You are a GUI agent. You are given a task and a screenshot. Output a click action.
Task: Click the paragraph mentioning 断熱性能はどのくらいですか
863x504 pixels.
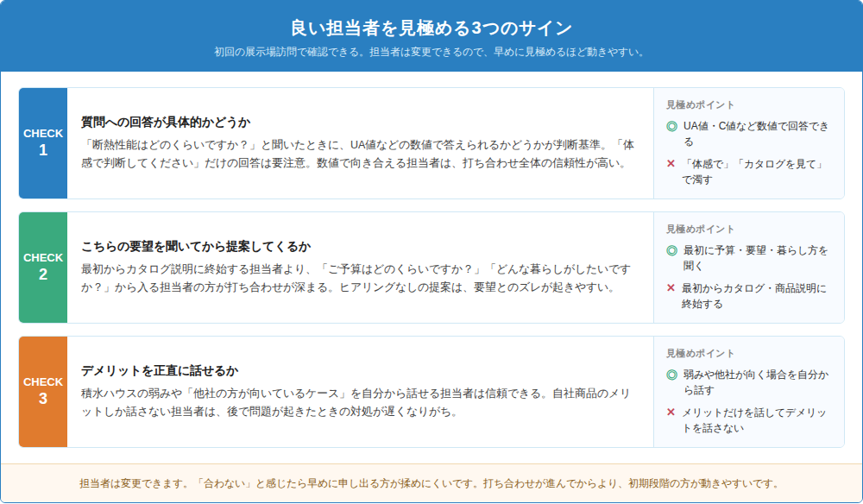pos(358,154)
